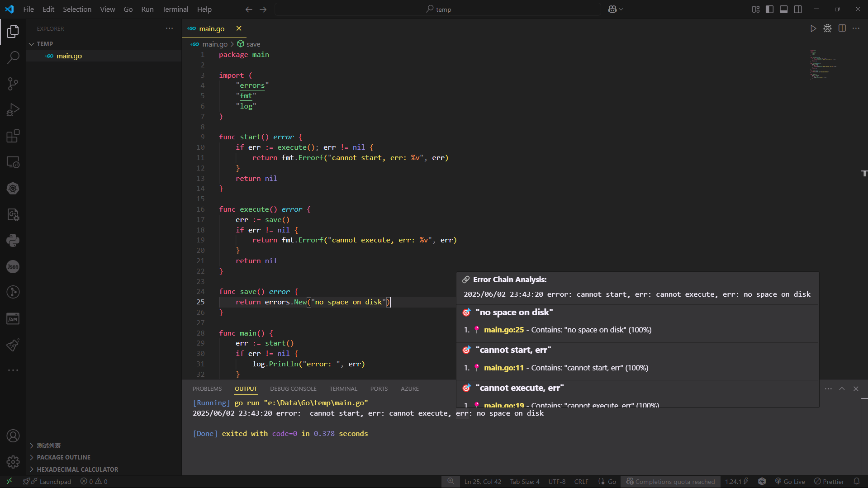Close the main.go editor tab

239,28
